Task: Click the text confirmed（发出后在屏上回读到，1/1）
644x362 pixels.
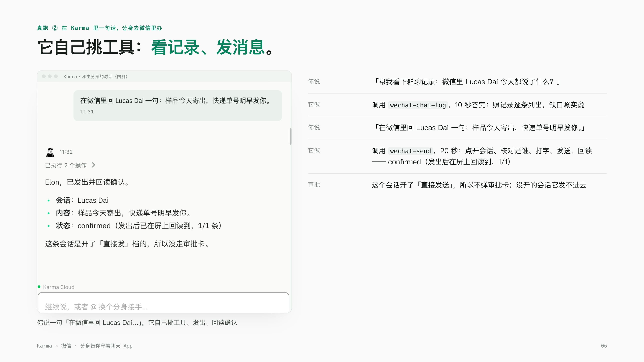Action: click(449, 162)
